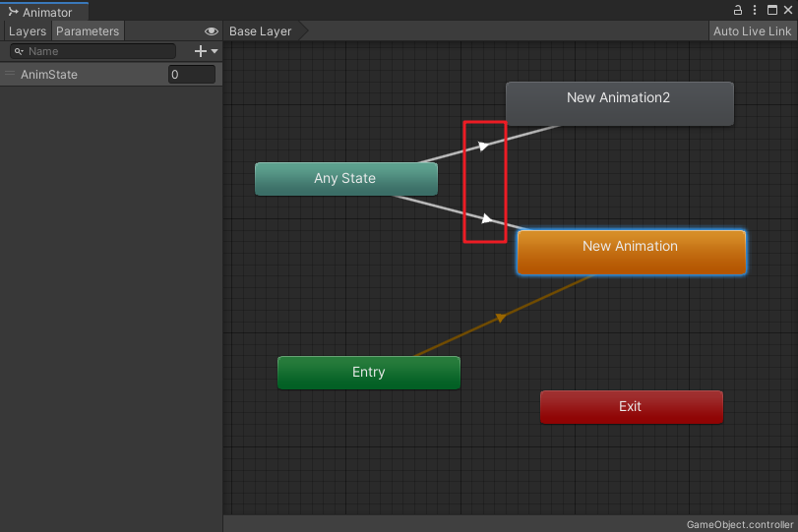Screen dimensions: 798x532
Task: Grab the AnimState reorder handle icon
Action: [x=10, y=75]
